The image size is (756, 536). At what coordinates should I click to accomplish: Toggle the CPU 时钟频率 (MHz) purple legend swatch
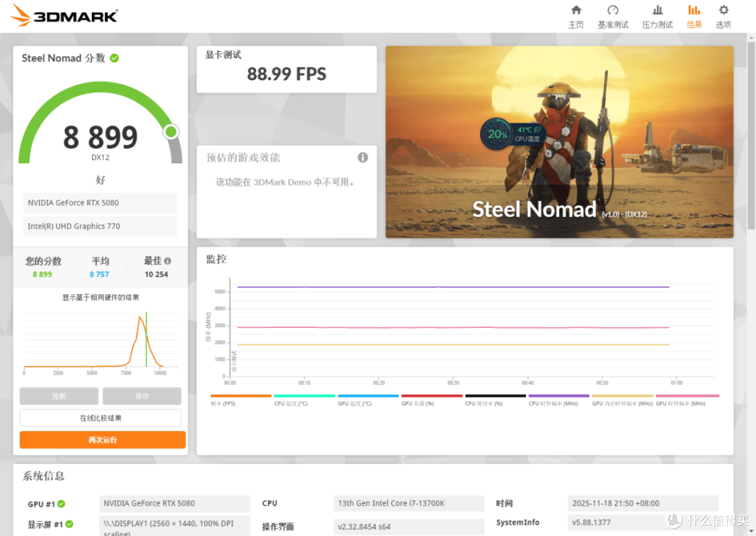coord(559,396)
